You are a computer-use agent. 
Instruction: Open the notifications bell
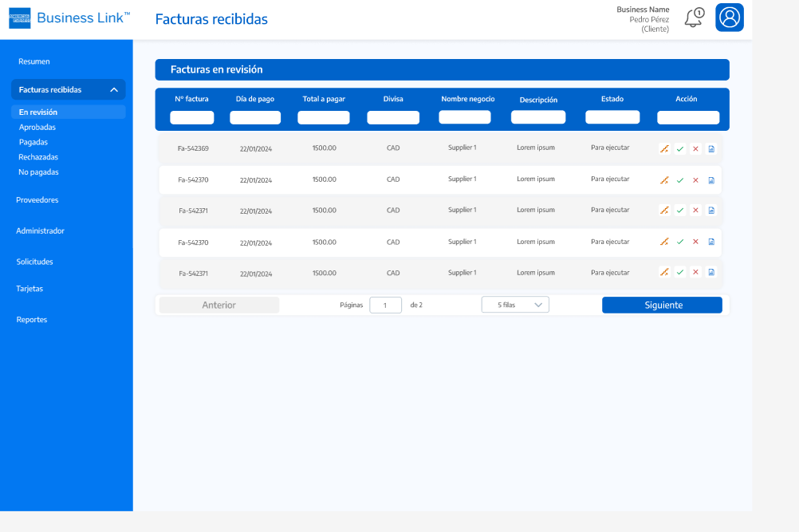694,18
